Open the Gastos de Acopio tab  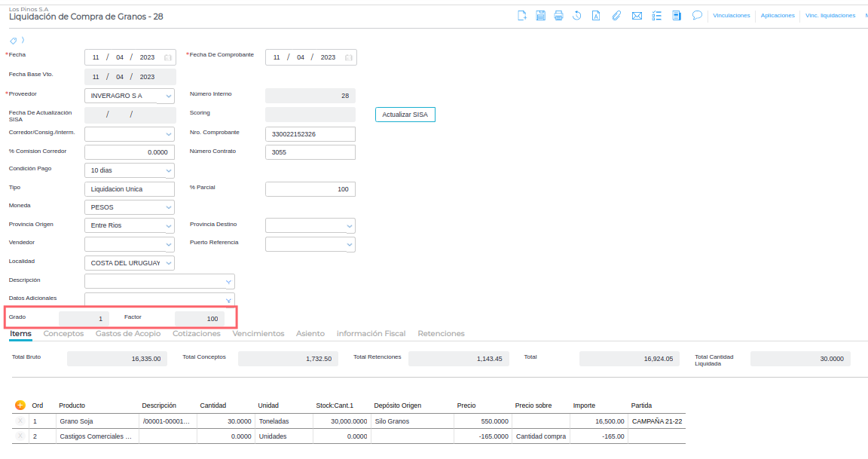pyautogui.click(x=128, y=333)
